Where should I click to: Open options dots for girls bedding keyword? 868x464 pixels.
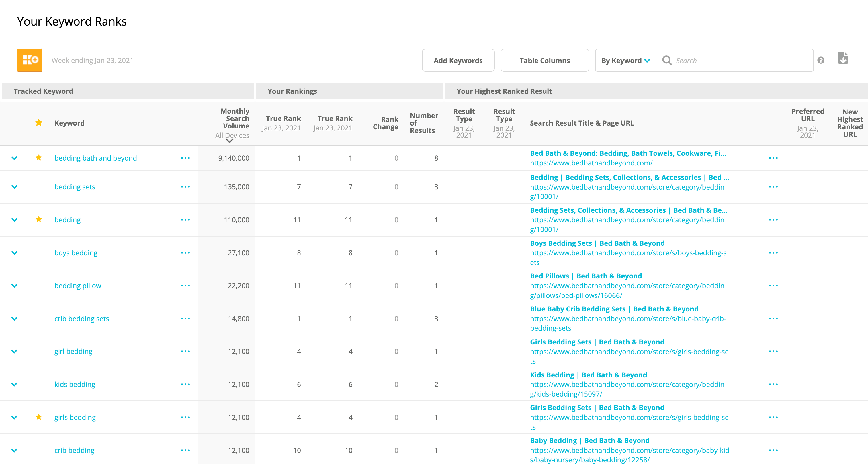pos(185,418)
